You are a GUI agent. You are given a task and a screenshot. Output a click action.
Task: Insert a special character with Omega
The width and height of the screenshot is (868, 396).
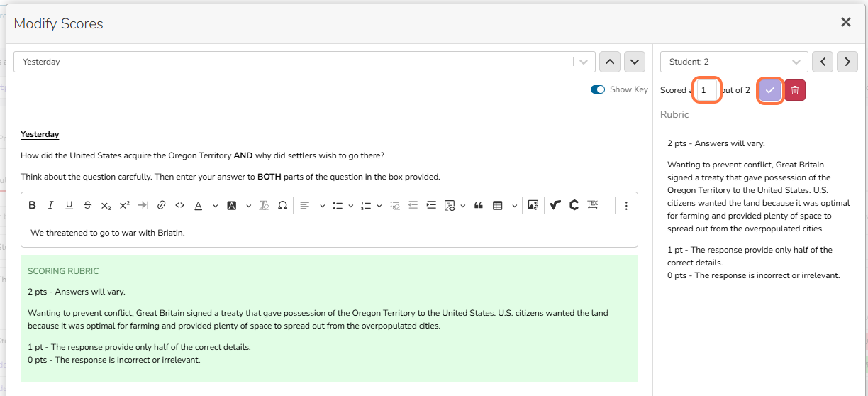tap(282, 206)
